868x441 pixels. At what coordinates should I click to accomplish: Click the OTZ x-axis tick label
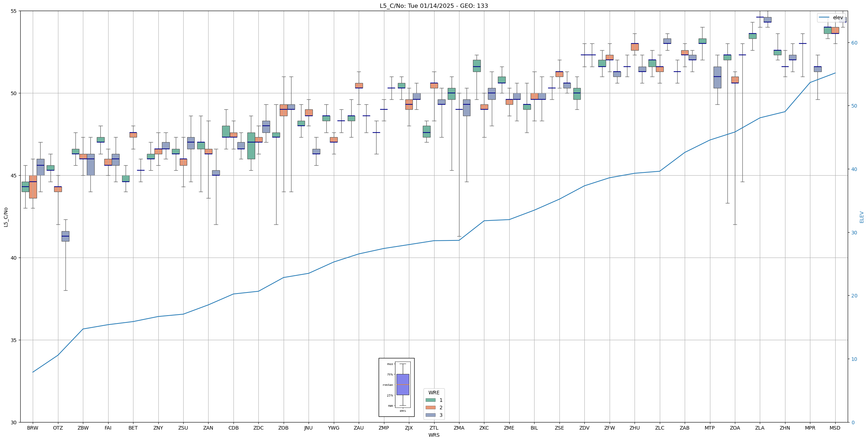[58, 428]
